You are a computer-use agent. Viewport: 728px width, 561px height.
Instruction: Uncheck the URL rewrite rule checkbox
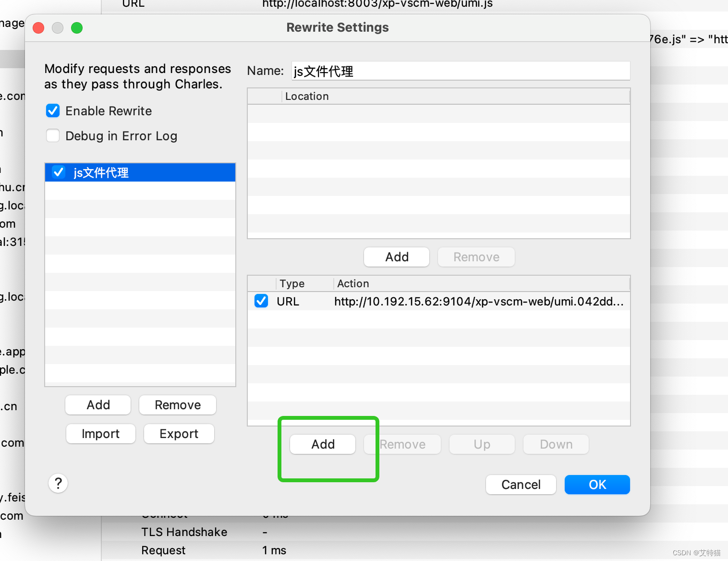261,301
